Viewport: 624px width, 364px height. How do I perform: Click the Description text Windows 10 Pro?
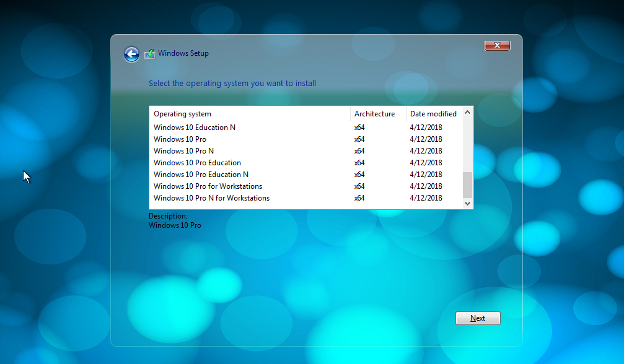175,225
